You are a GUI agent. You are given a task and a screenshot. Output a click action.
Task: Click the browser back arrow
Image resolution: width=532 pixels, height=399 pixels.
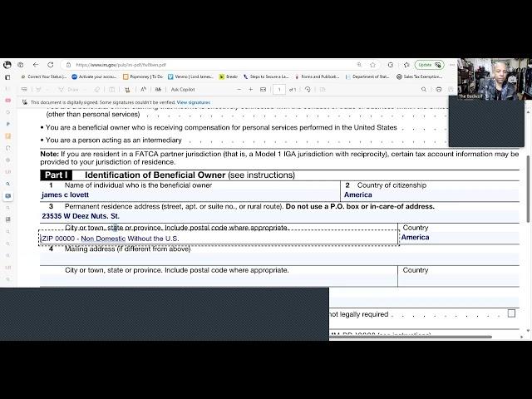(36, 65)
